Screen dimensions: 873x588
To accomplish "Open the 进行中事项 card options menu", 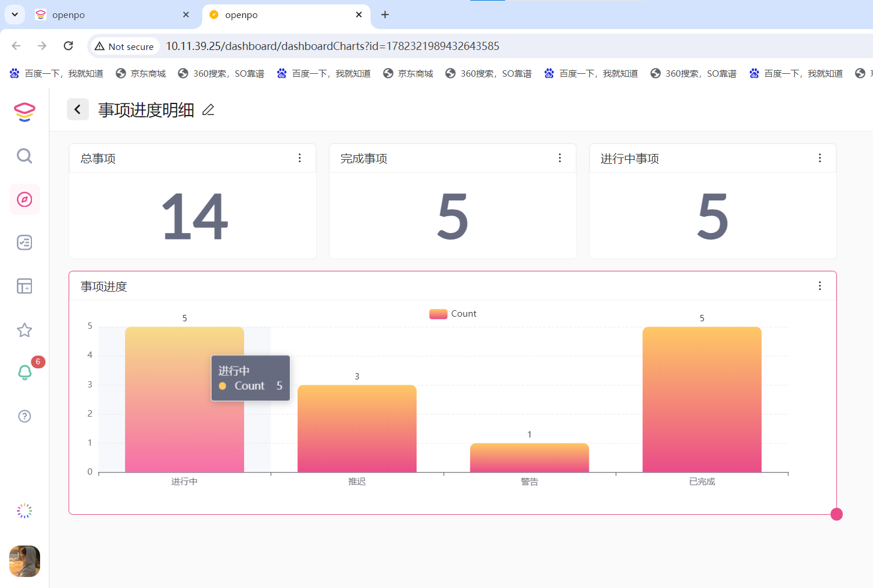I will tap(820, 158).
